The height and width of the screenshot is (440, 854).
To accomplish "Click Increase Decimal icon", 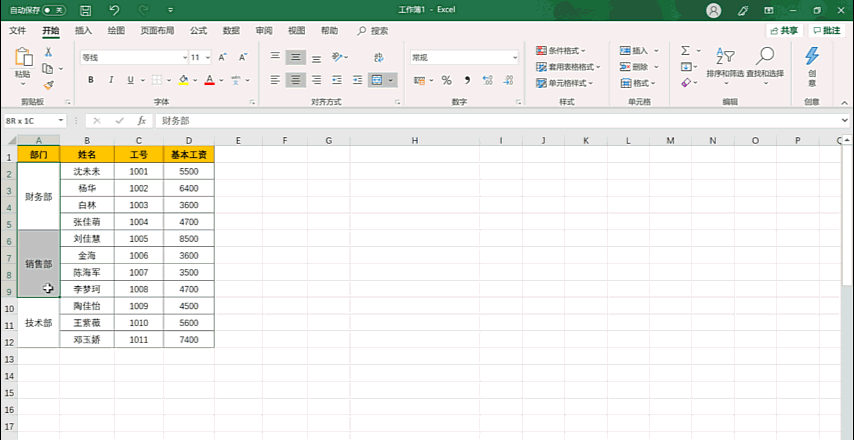I will click(x=487, y=80).
